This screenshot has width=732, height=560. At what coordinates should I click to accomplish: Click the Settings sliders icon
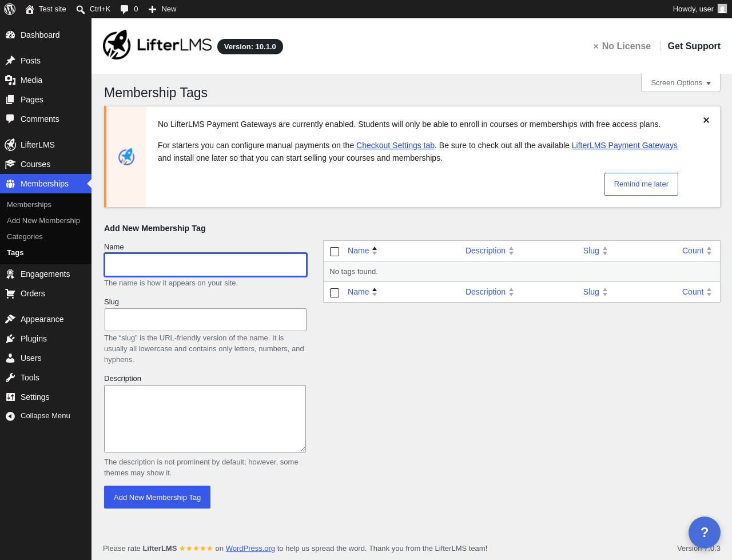tap(10, 397)
